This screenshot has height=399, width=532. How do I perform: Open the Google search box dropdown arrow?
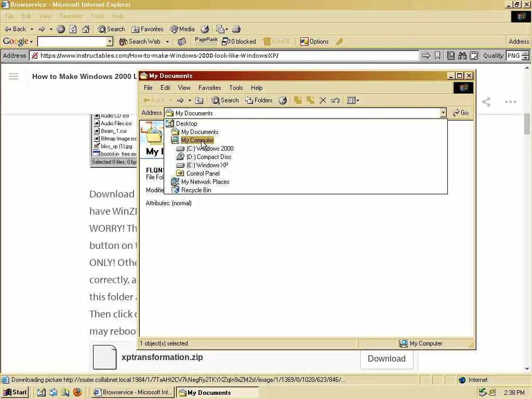[110, 42]
